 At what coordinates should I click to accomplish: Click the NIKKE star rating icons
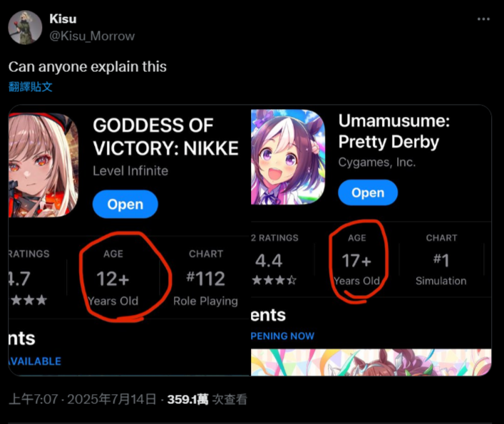[x=29, y=300]
